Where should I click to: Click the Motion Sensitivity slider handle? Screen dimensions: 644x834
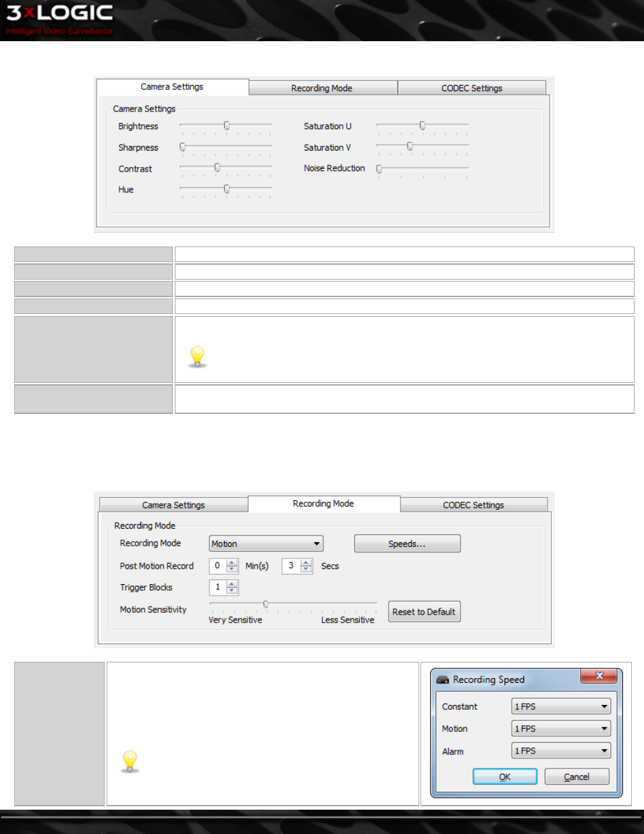[x=265, y=604]
